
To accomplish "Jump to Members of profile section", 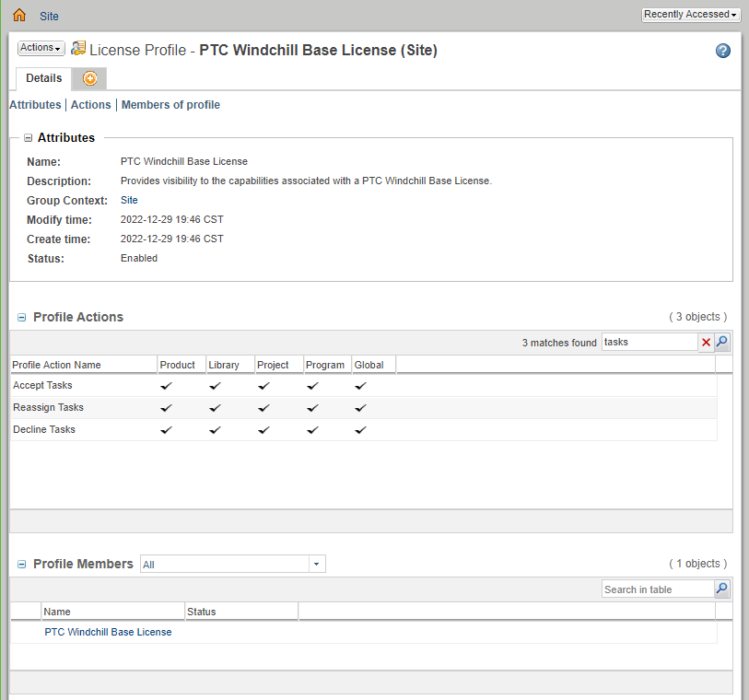I will click(x=170, y=105).
